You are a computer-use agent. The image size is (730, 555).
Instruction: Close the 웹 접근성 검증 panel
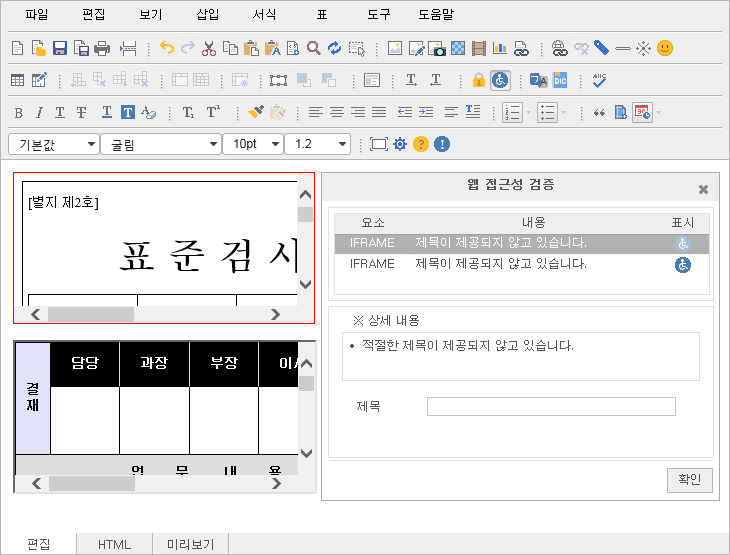[x=703, y=189]
